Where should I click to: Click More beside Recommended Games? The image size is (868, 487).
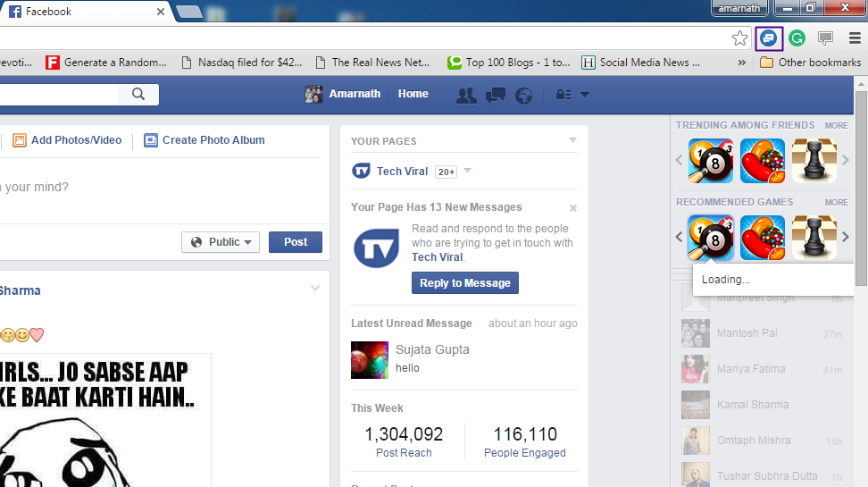[836, 203]
